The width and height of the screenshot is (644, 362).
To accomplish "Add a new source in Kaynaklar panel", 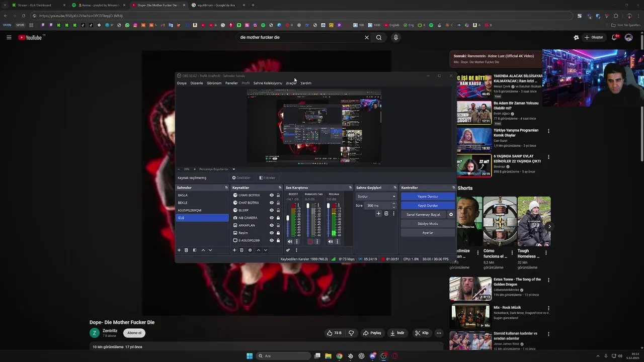I will click(234, 250).
